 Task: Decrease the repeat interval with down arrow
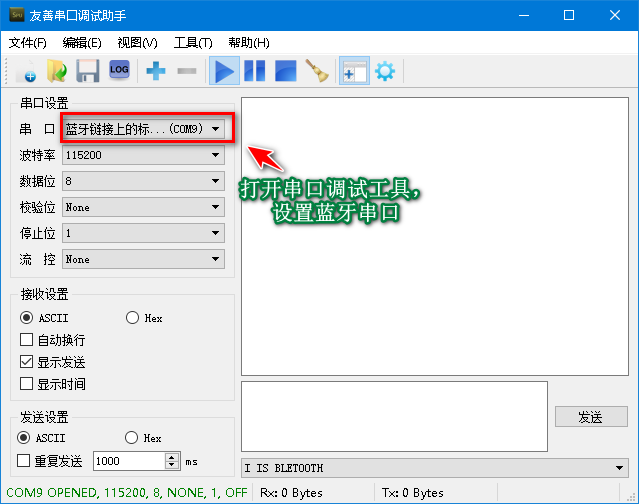172,465
